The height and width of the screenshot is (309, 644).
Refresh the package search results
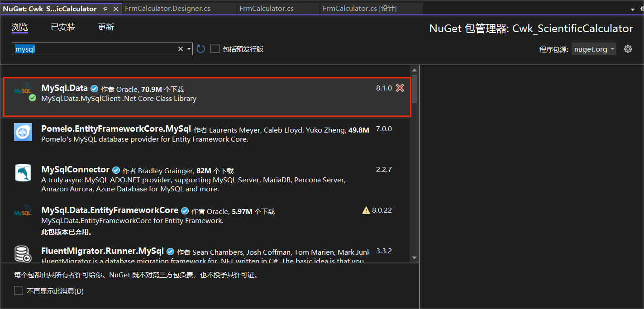(201, 49)
